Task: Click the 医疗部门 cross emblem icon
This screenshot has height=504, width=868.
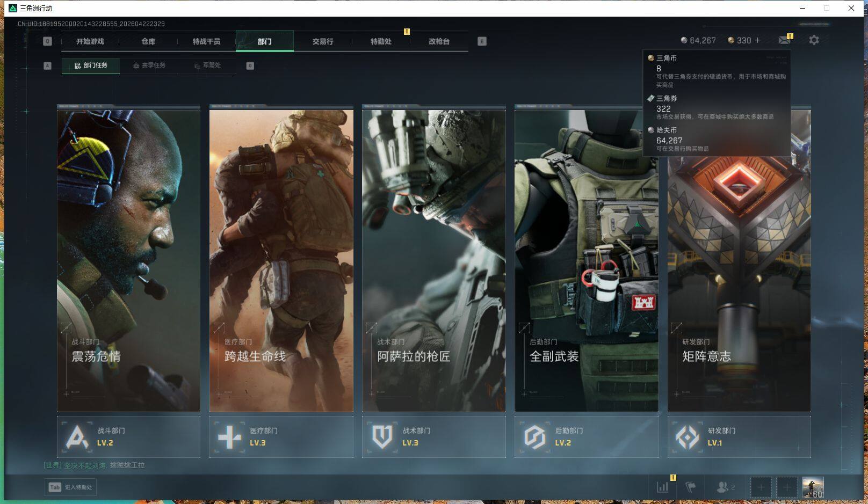Action: (x=229, y=437)
